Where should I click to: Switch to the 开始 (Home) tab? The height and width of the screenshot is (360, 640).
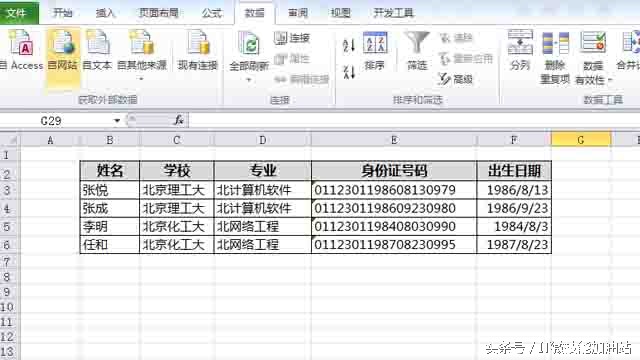pyautogui.click(x=62, y=13)
